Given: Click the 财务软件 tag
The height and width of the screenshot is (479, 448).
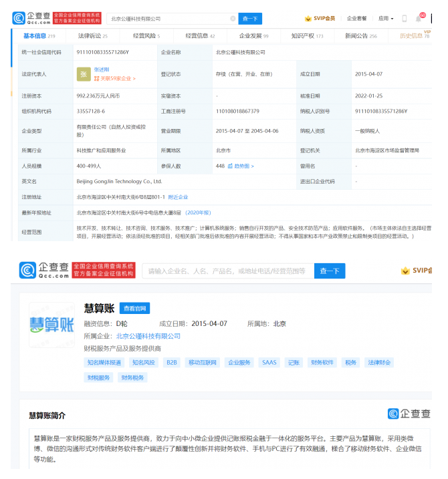Looking at the screenshot, I should pos(322,362).
